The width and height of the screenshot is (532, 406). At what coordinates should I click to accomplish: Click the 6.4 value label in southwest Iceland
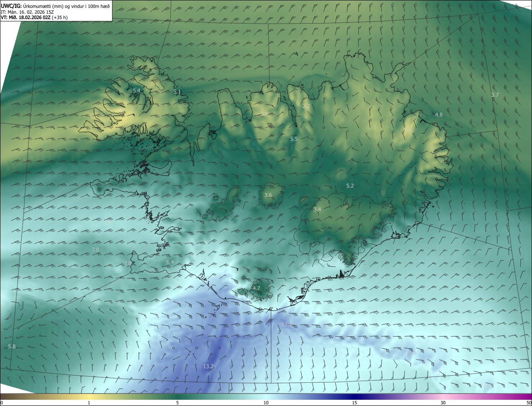(170, 262)
